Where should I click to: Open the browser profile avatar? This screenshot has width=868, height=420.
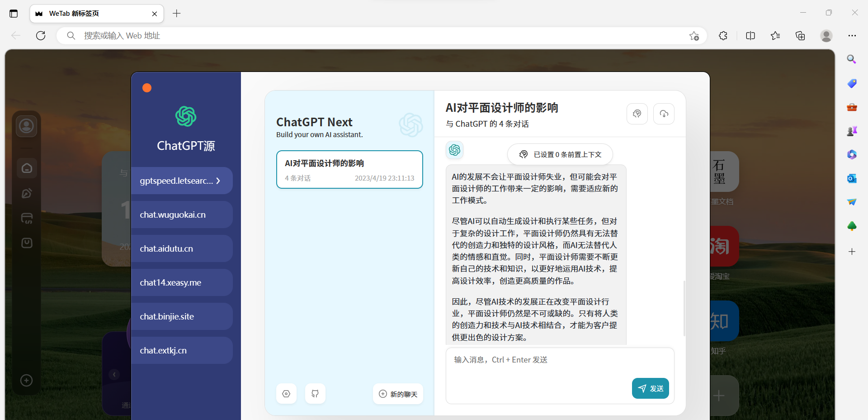tap(826, 36)
